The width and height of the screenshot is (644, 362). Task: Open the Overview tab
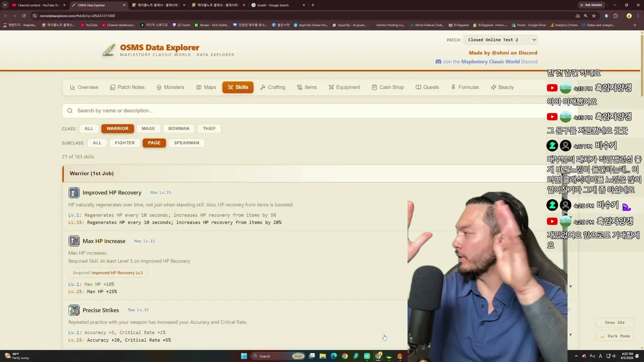(x=84, y=87)
